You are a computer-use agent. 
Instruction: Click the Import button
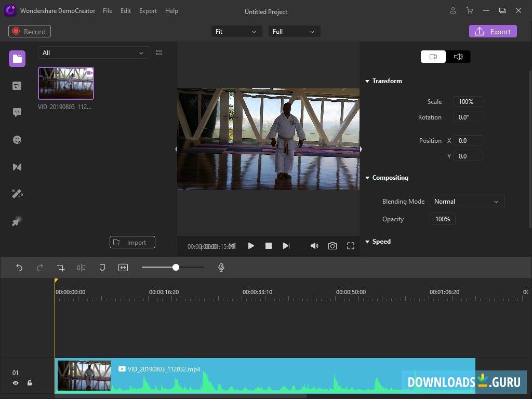tap(132, 243)
